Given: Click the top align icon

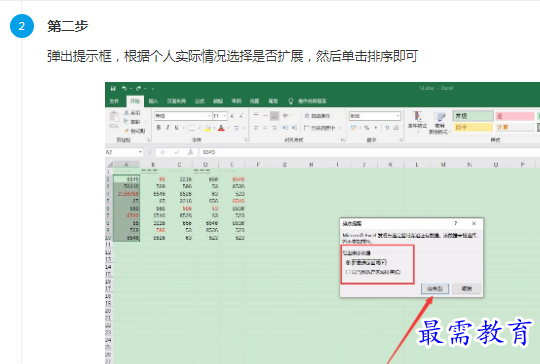Looking at the screenshot, I should [x=256, y=115].
